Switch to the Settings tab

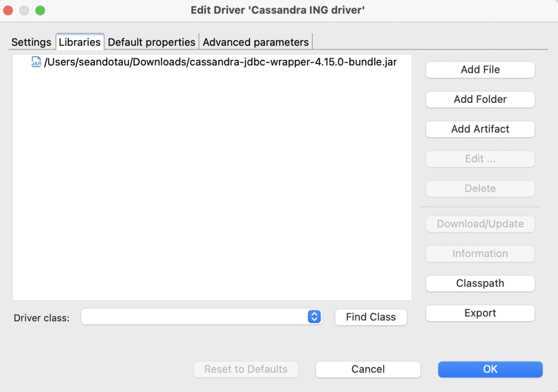click(x=31, y=42)
